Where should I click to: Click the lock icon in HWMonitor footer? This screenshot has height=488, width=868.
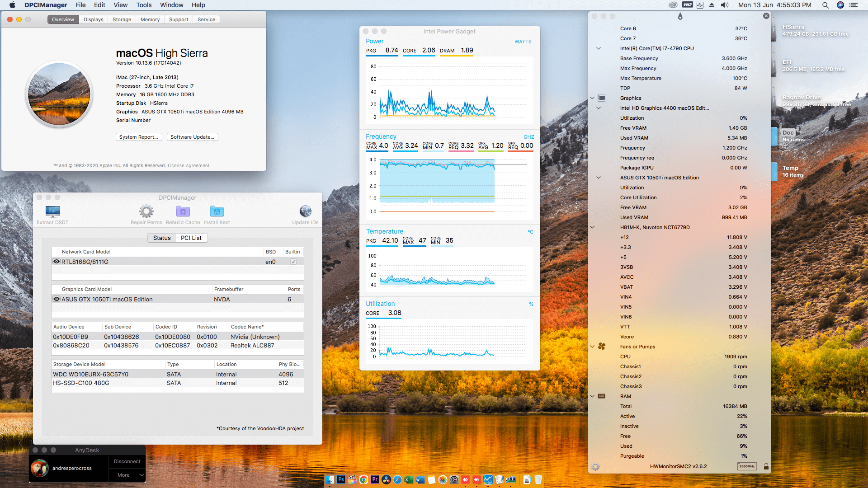[x=766, y=466]
